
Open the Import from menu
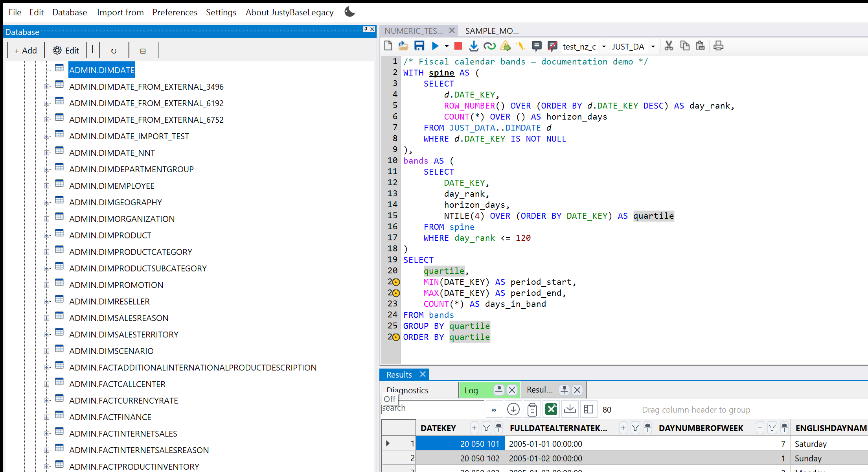click(120, 12)
